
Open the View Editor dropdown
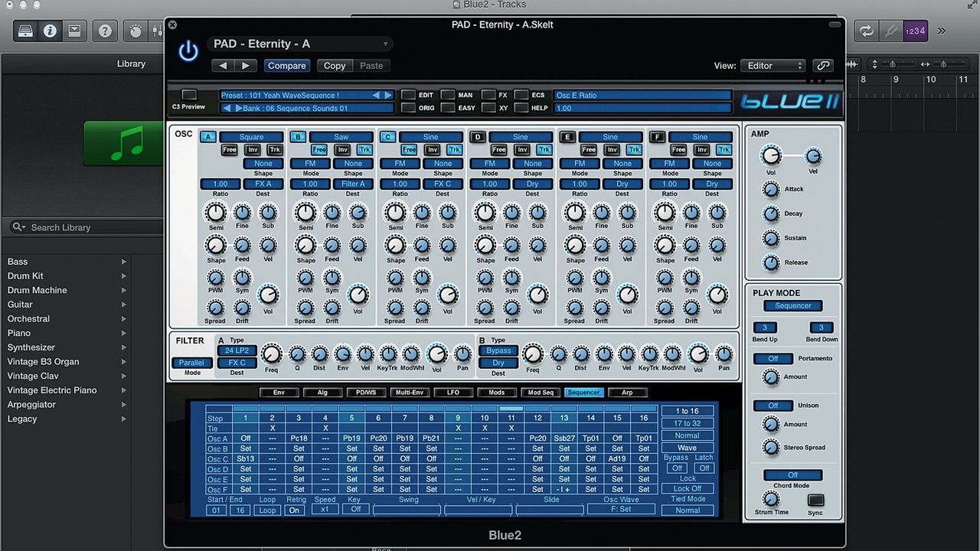tap(773, 66)
